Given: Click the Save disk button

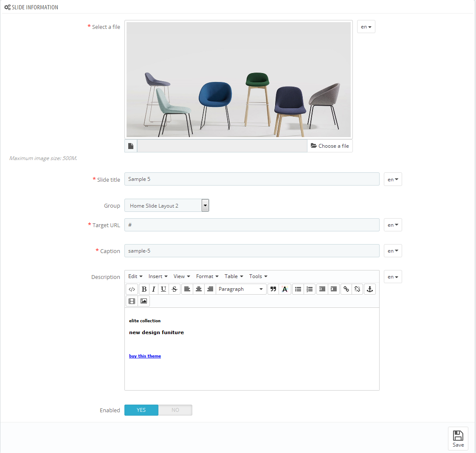Looking at the screenshot, I should (x=458, y=439).
